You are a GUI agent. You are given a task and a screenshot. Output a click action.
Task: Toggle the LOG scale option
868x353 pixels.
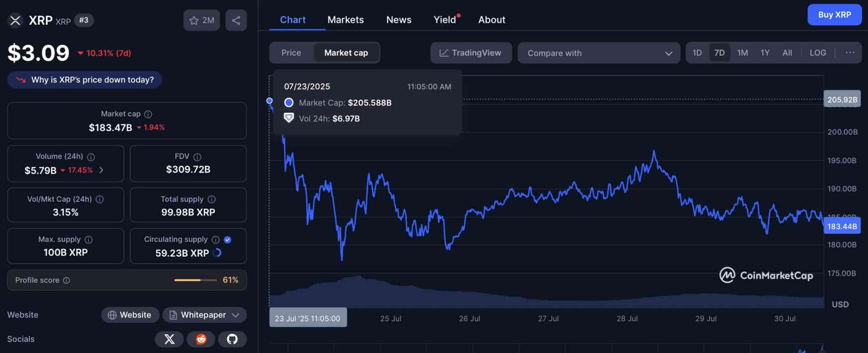pos(818,53)
